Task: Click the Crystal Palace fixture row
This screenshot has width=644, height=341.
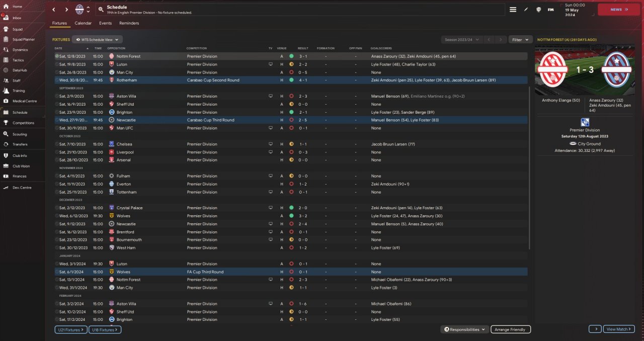Action: click(x=291, y=208)
